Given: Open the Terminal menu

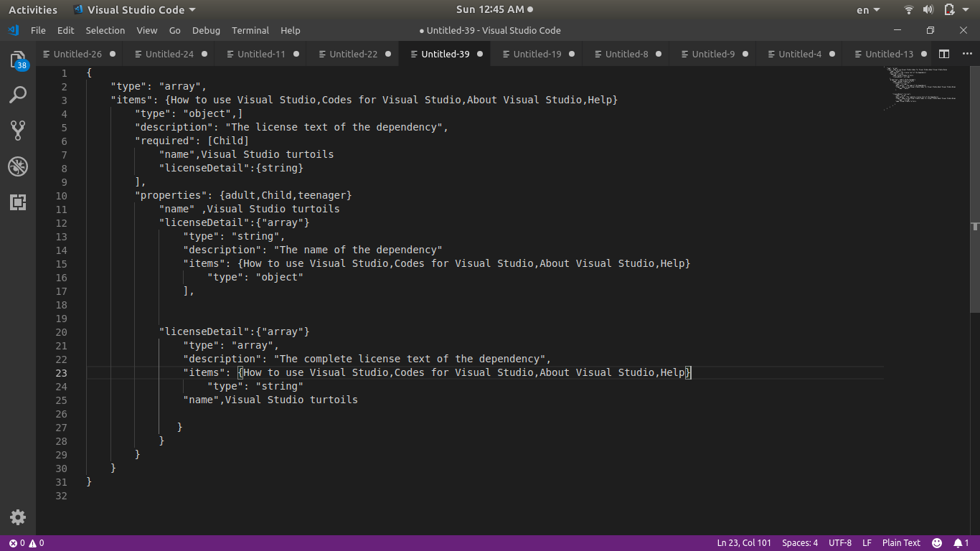Looking at the screenshot, I should point(250,30).
